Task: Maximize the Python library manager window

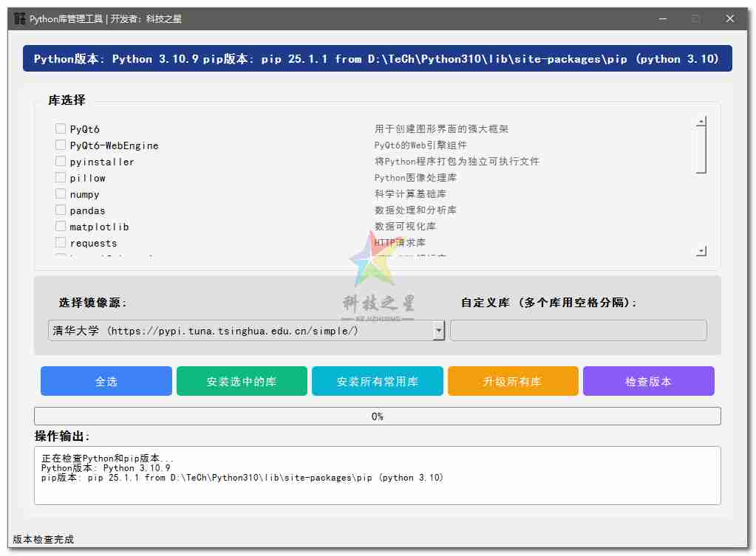Action: tap(695, 18)
